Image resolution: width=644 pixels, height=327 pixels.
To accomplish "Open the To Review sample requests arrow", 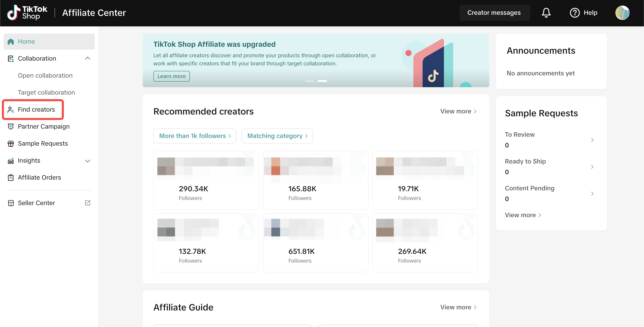I will (592, 140).
